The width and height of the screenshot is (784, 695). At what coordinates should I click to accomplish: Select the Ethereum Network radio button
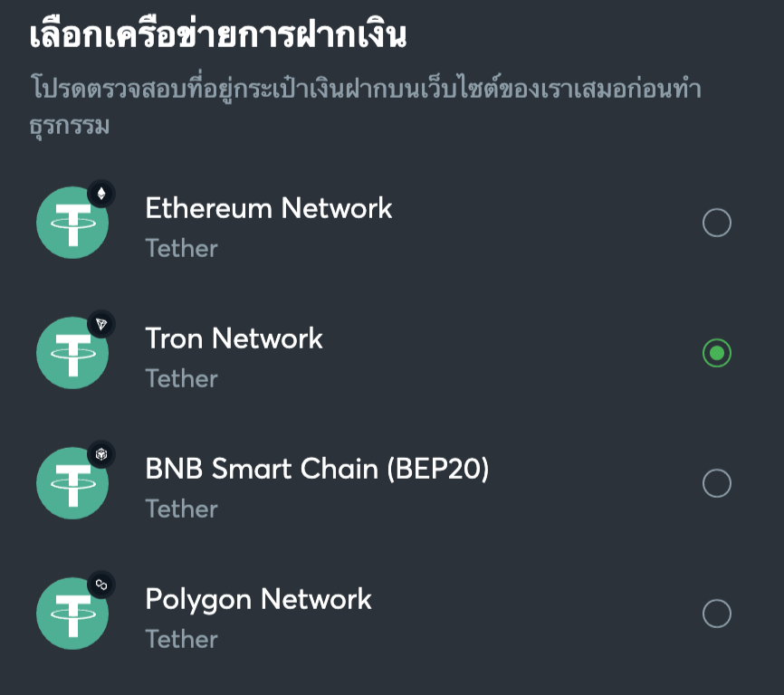716,223
